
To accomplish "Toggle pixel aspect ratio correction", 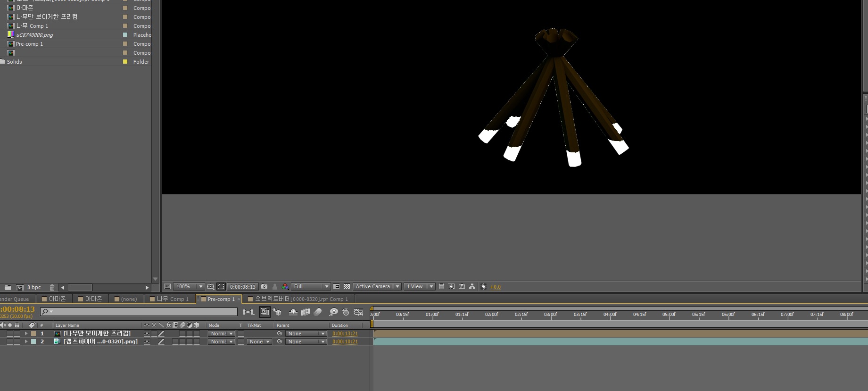I will point(441,286).
